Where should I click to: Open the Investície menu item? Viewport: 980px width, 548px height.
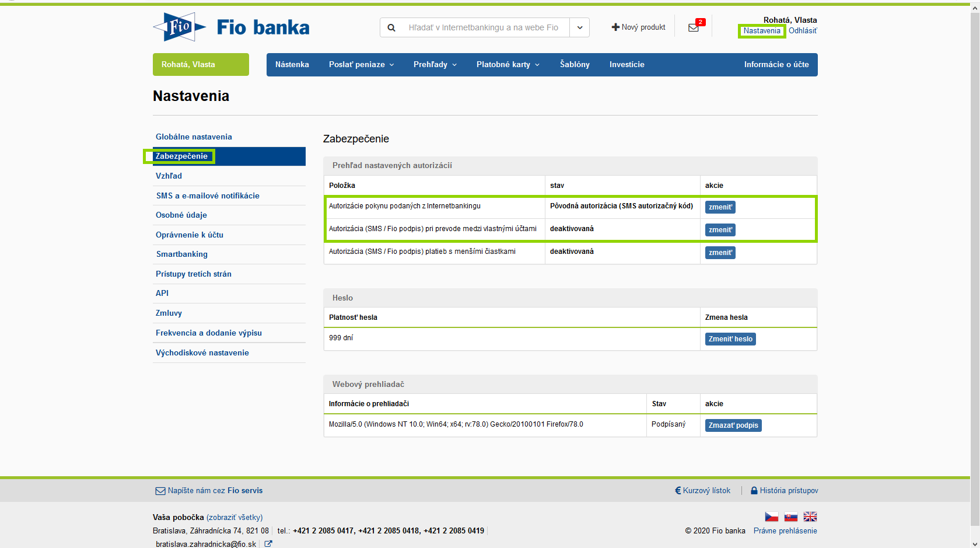(627, 65)
